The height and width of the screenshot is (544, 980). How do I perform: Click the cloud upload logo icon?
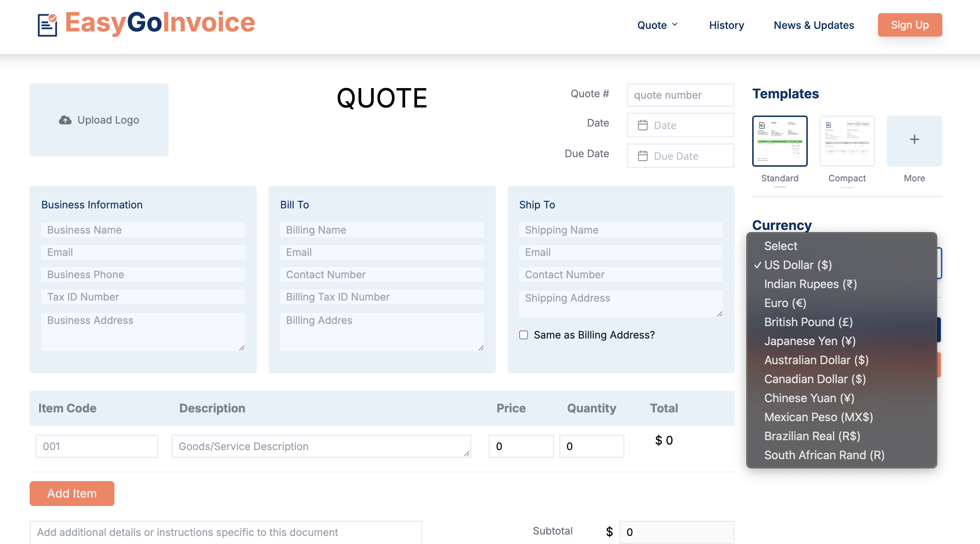point(65,120)
